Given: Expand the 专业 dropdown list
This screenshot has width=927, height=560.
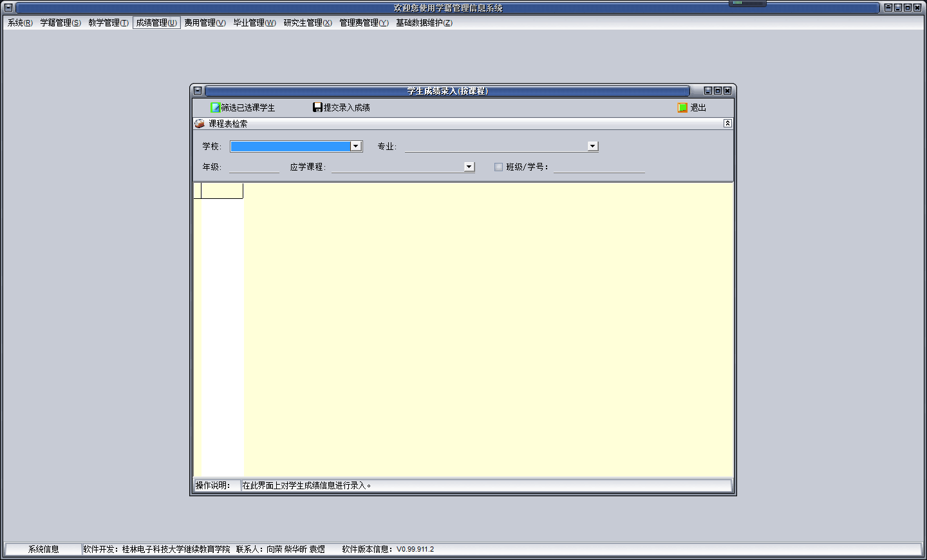Looking at the screenshot, I should [592, 146].
